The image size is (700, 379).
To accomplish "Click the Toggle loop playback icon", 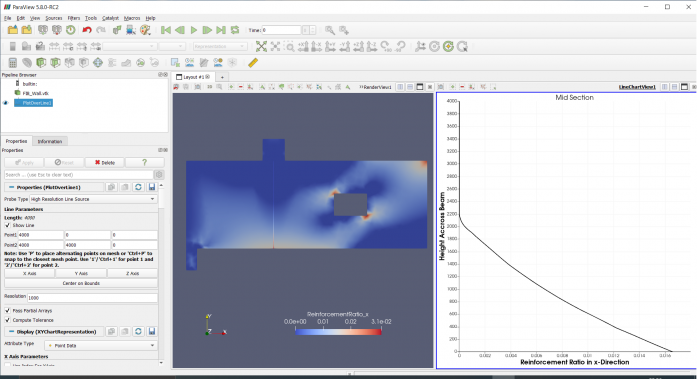I will coord(235,30).
